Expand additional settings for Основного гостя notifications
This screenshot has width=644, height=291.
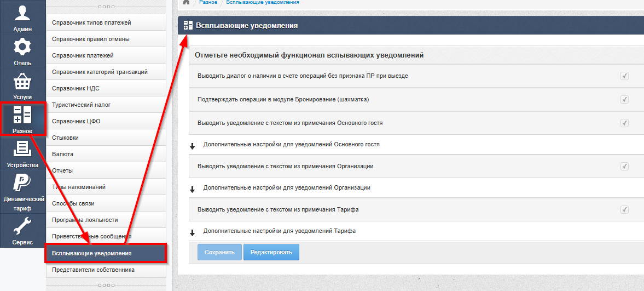pyautogui.click(x=193, y=145)
